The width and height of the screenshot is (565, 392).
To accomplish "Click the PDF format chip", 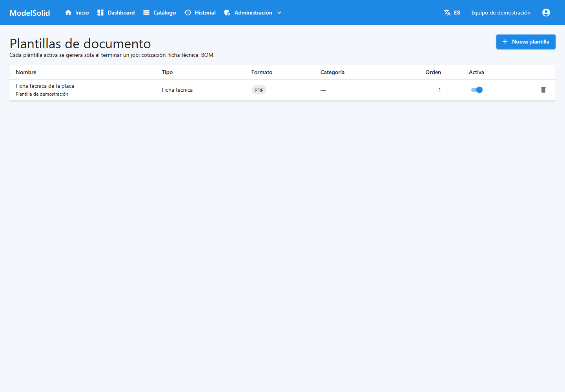I will (259, 90).
